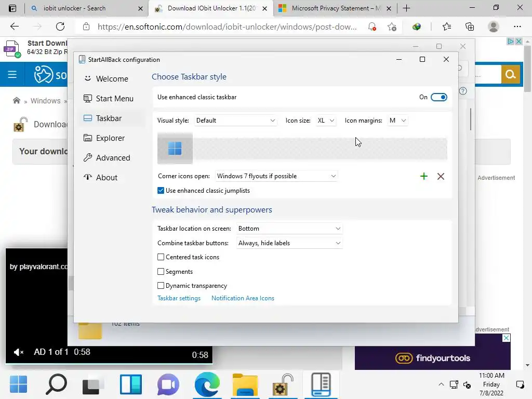The image size is (532, 399).
Task: Click the Windows breadcrumb link
Action: tap(46, 101)
